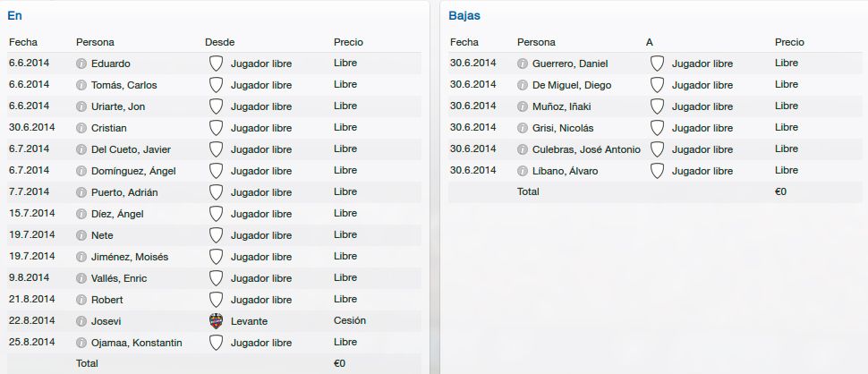The image size is (868, 374).
Task: Open player Vallés, Enric
Action: coord(119,278)
